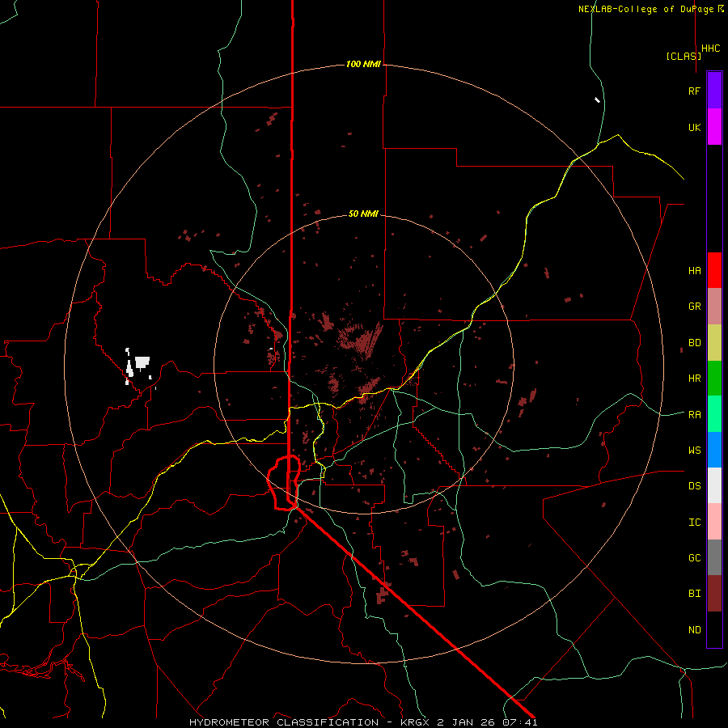Click the HA legend label
Viewport: 728px width, 728px height.
point(694,271)
